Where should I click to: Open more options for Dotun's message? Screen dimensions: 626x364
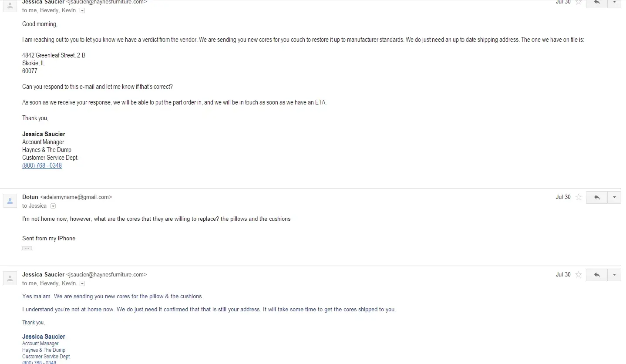614,197
